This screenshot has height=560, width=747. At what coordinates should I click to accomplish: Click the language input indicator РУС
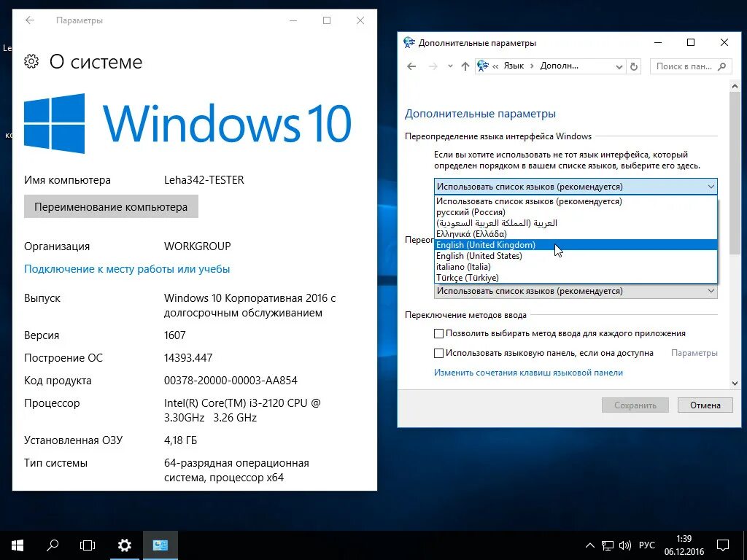646,545
